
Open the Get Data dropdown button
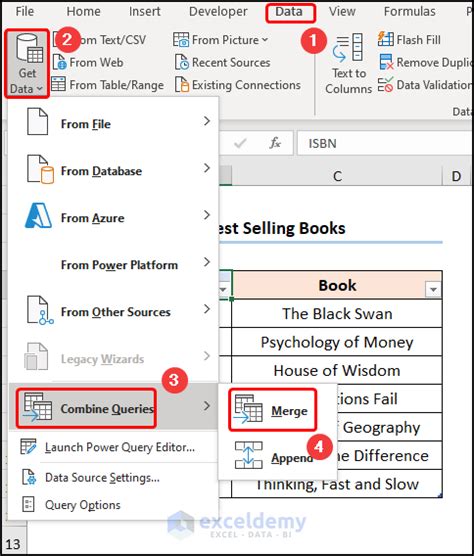click(27, 64)
